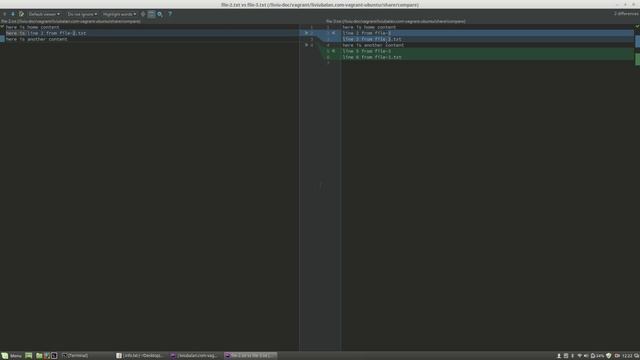Click the shield security tray icon

pos(609,356)
